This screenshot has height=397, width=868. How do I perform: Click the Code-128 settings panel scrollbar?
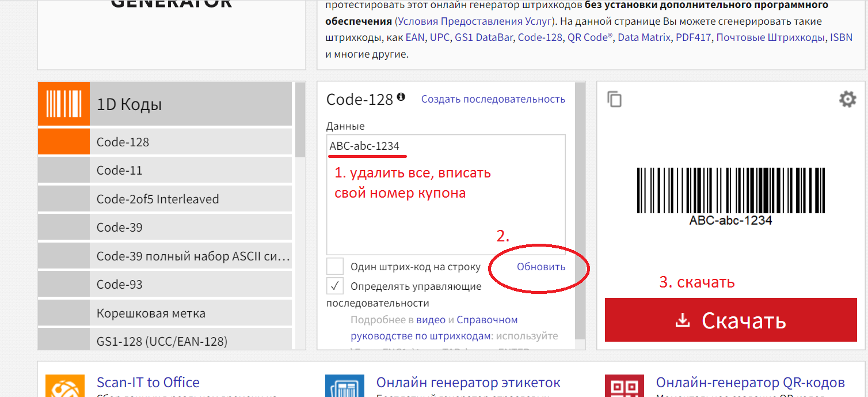click(x=580, y=210)
